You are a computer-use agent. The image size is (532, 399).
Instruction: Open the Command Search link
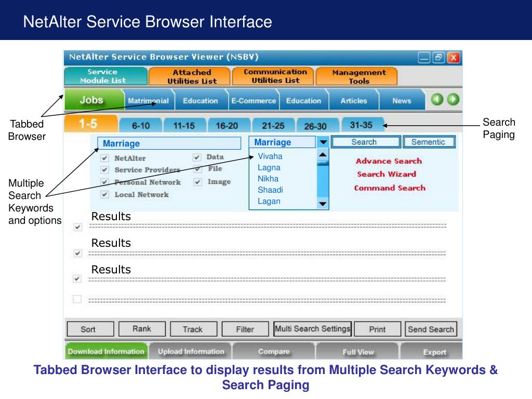coord(390,188)
